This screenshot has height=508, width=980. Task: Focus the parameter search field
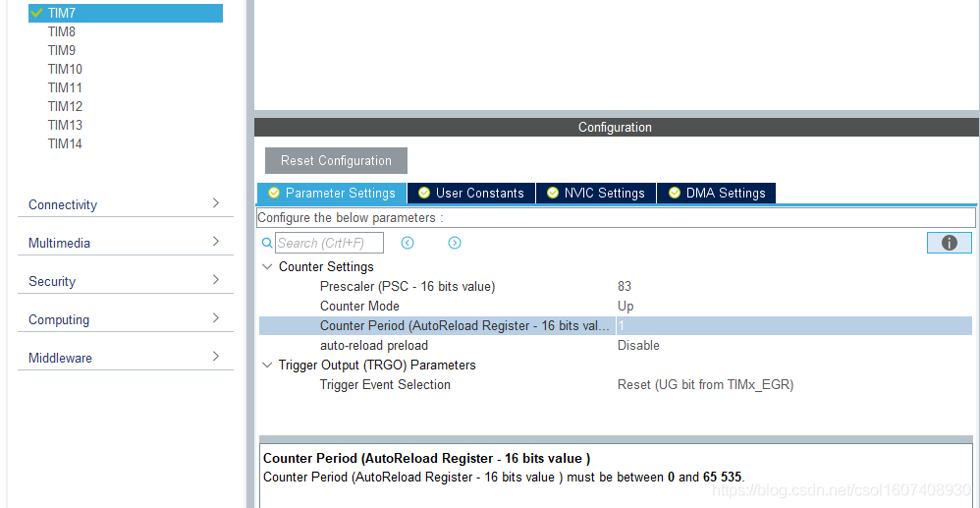click(x=329, y=243)
